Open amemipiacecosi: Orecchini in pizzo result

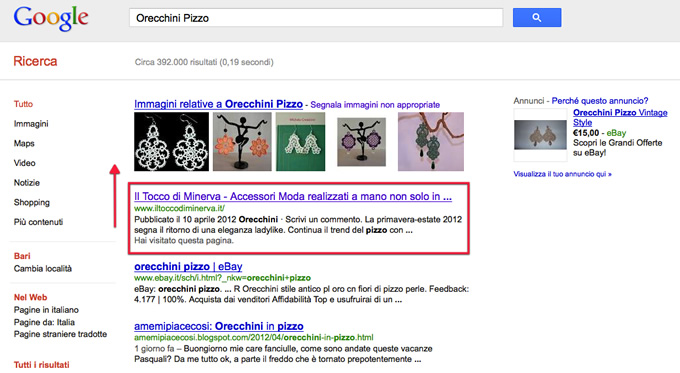(x=219, y=326)
